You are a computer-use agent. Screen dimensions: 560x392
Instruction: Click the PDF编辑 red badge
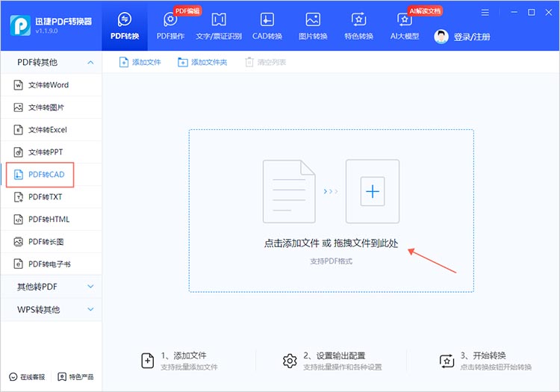coord(188,11)
